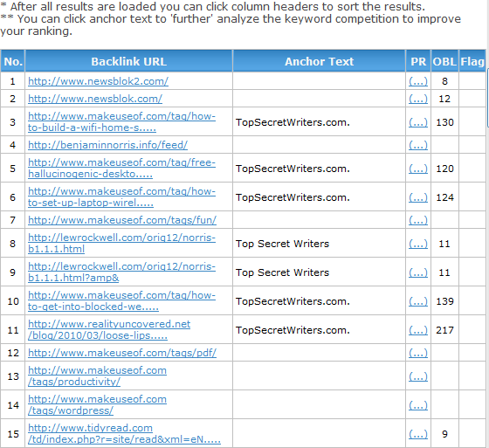Image resolution: width=489 pixels, height=448 pixels.
Task: Load PR value for row 5
Action: point(418,169)
